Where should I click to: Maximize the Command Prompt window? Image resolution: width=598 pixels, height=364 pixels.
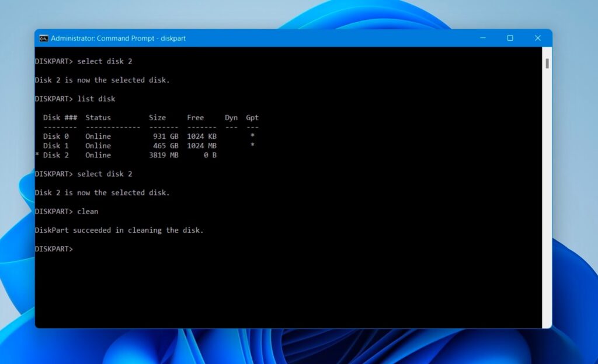(x=510, y=38)
